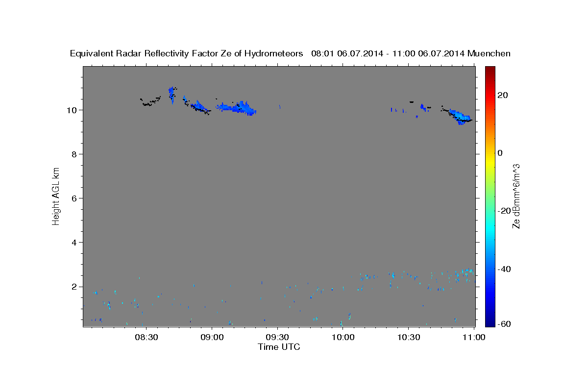
Task: Click the 11:00 time tick label
Action: (474, 337)
